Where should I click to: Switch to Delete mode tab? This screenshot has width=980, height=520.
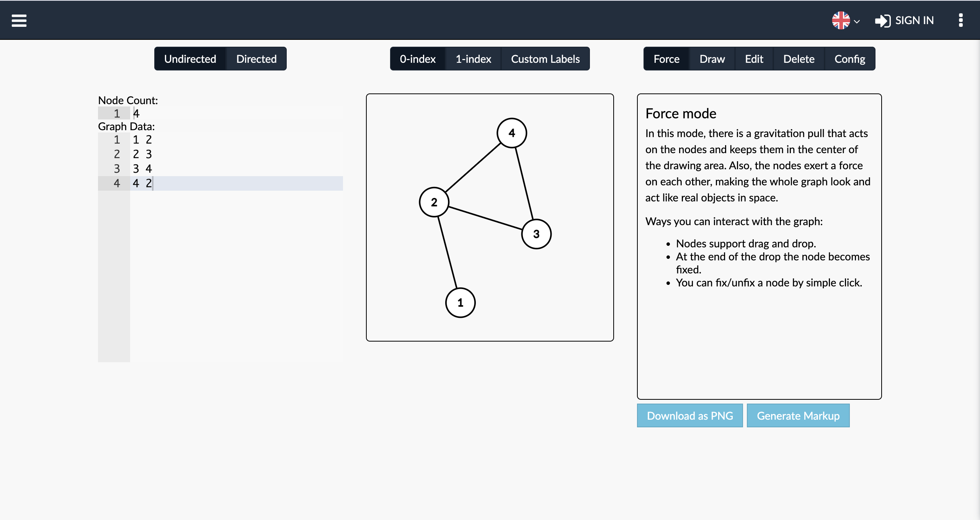tap(799, 59)
